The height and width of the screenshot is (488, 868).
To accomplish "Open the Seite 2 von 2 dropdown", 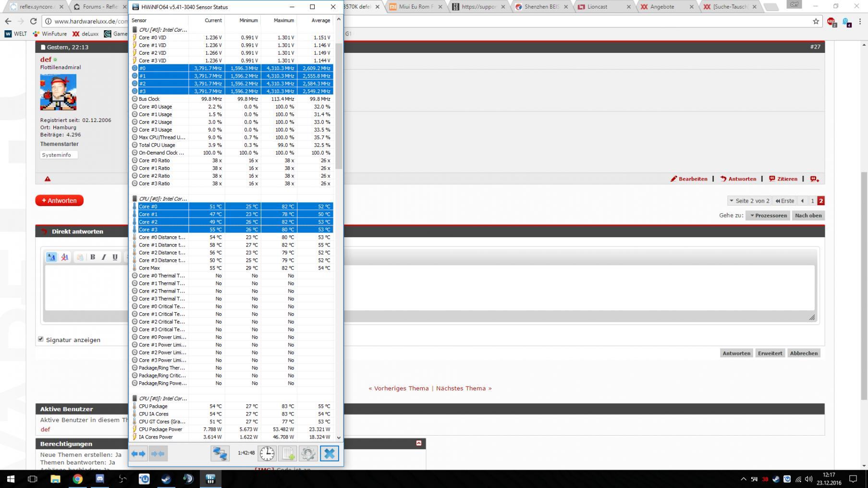I will [x=749, y=201].
